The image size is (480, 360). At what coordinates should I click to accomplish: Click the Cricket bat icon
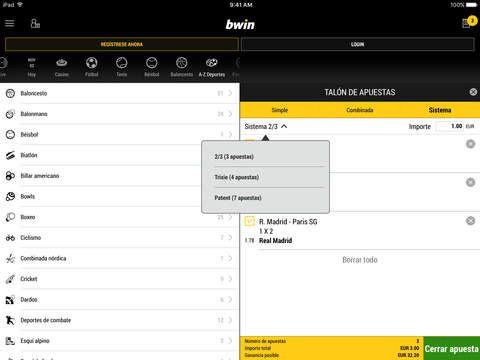click(x=10, y=279)
